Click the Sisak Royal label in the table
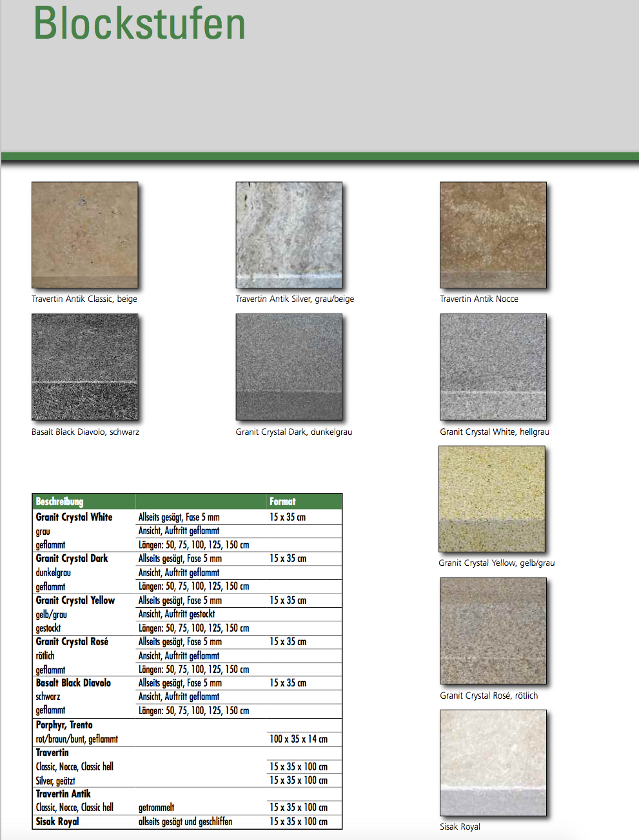Image resolution: width=639 pixels, height=840 pixels. coord(57,822)
